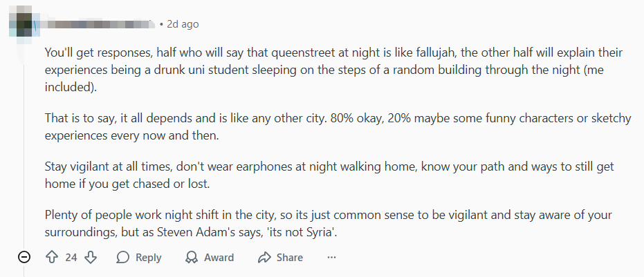The height and width of the screenshot is (277, 644).
Task: Click the vote score showing 24
Action: [x=71, y=257]
